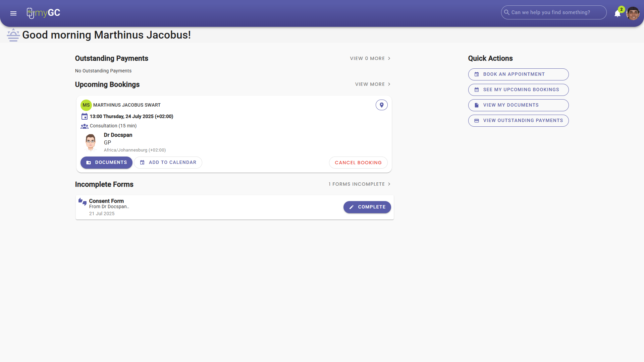Expand View 0 More payments

(370, 58)
